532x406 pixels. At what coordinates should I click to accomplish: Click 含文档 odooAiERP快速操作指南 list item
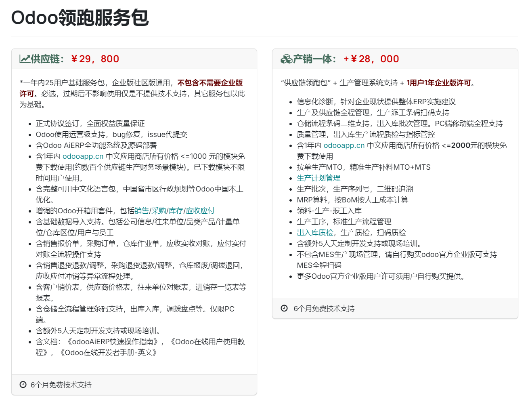(140, 347)
